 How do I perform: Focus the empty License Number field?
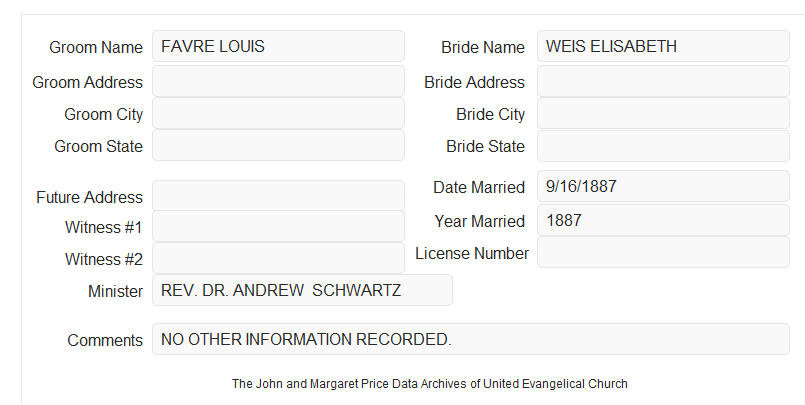663,252
